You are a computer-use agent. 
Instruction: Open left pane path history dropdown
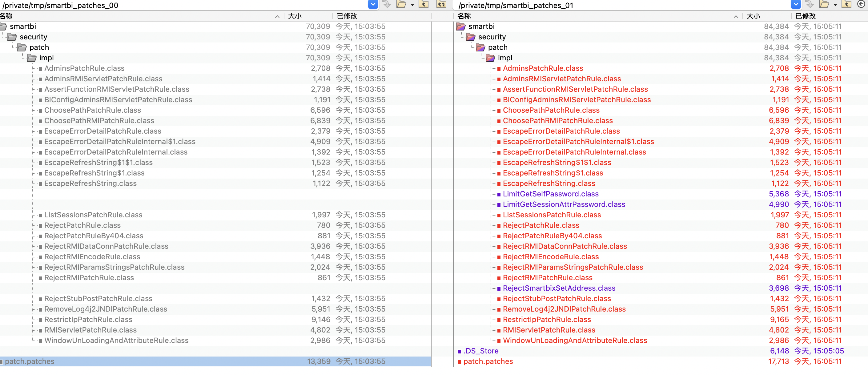(x=373, y=5)
